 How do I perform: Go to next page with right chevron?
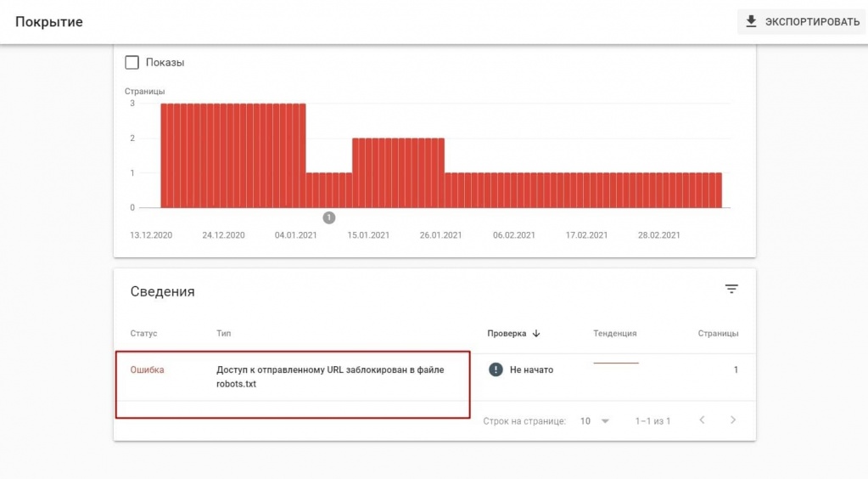click(732, 420)
